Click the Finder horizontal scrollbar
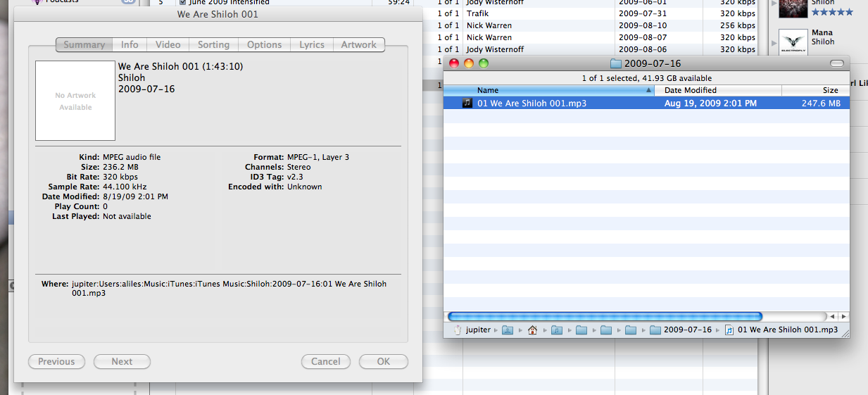Viewport: 868px width, 395px height. click(605, 316)
